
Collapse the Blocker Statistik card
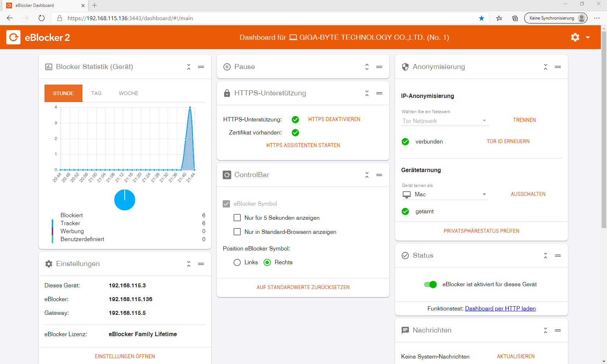coord(189,67)
